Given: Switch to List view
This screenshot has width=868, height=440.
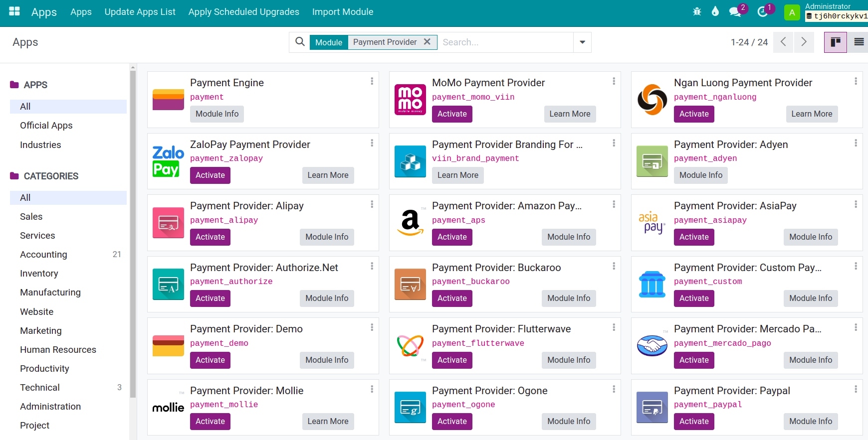Looking at the screenshot, I should pos(859,42).
